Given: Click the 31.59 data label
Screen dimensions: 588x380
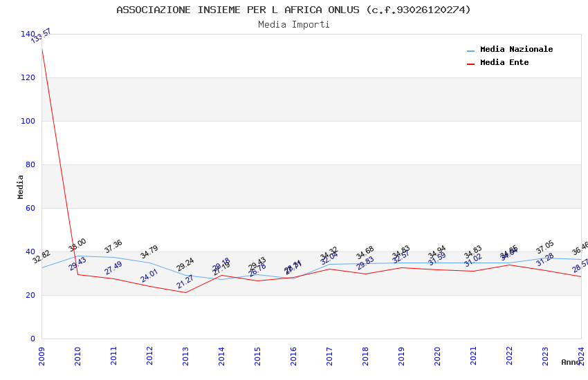Looking at the screenshot, I should (437, 259).
